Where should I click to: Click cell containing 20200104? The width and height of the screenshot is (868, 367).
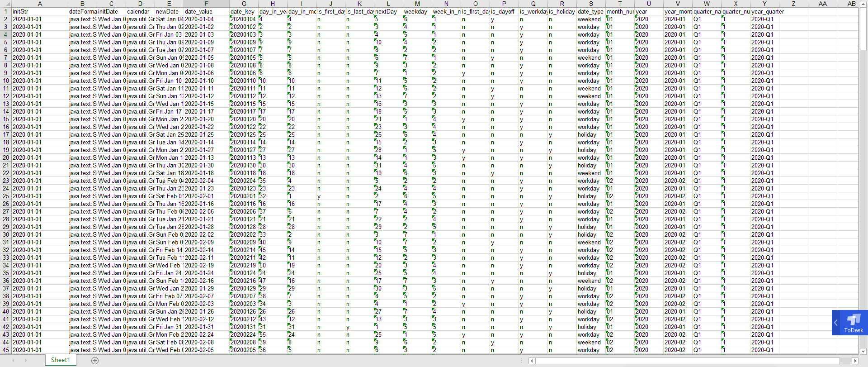244,19
